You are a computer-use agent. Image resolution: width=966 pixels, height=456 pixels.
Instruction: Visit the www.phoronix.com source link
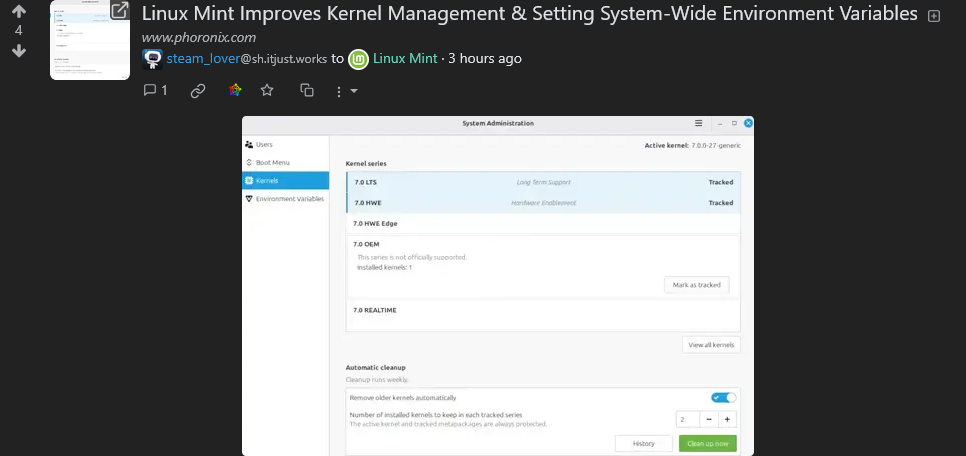198,38
